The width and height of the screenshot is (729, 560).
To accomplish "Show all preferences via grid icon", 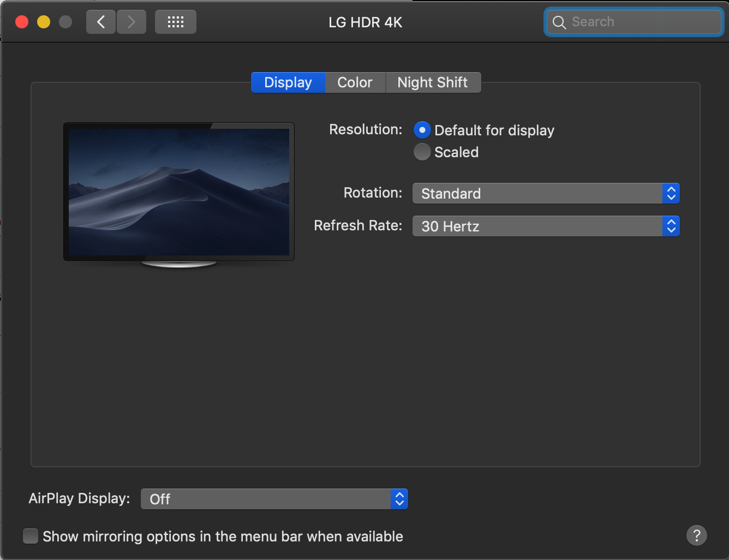I will [176, 22].
